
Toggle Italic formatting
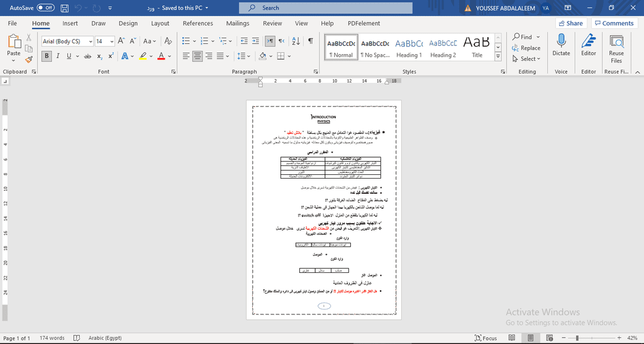(58, 56)
